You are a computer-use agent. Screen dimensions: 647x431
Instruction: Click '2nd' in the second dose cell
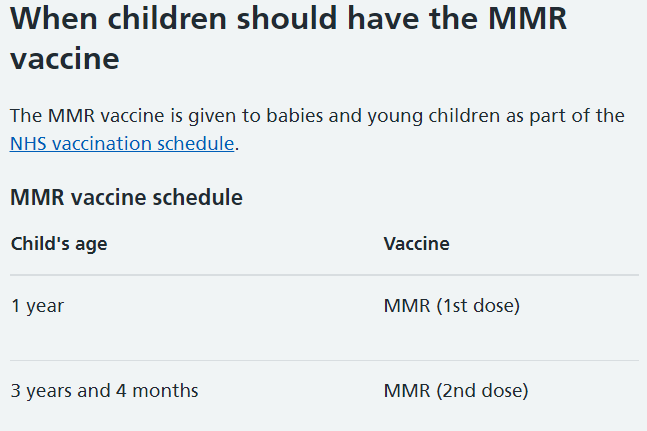tap(460, 391)
